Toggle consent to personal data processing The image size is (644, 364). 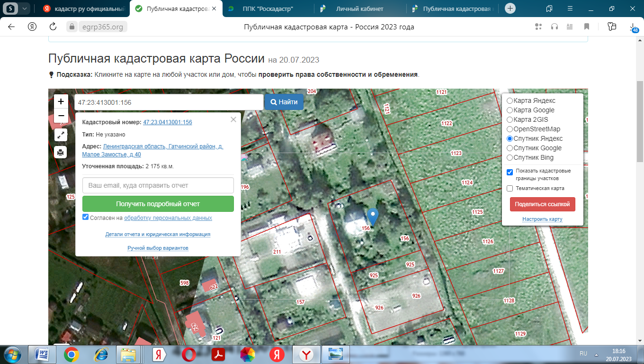[x=85, y=217]
